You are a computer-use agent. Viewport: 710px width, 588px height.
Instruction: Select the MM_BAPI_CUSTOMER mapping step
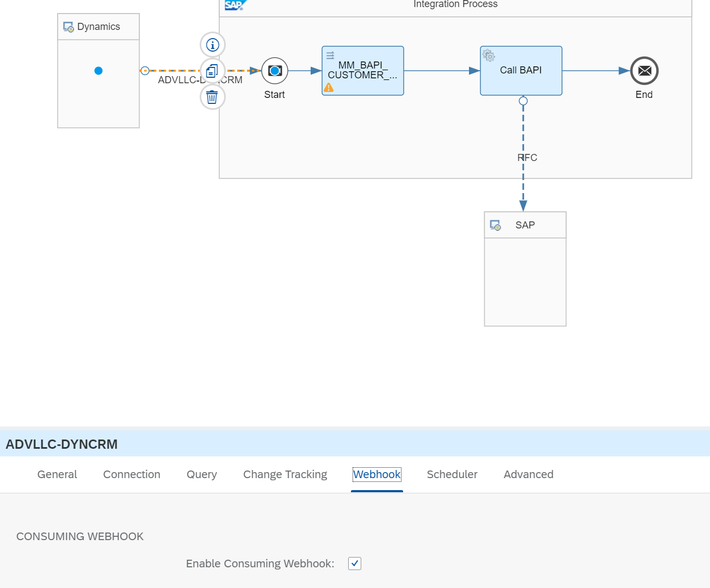pyautogui.click(x=363, y=71)
